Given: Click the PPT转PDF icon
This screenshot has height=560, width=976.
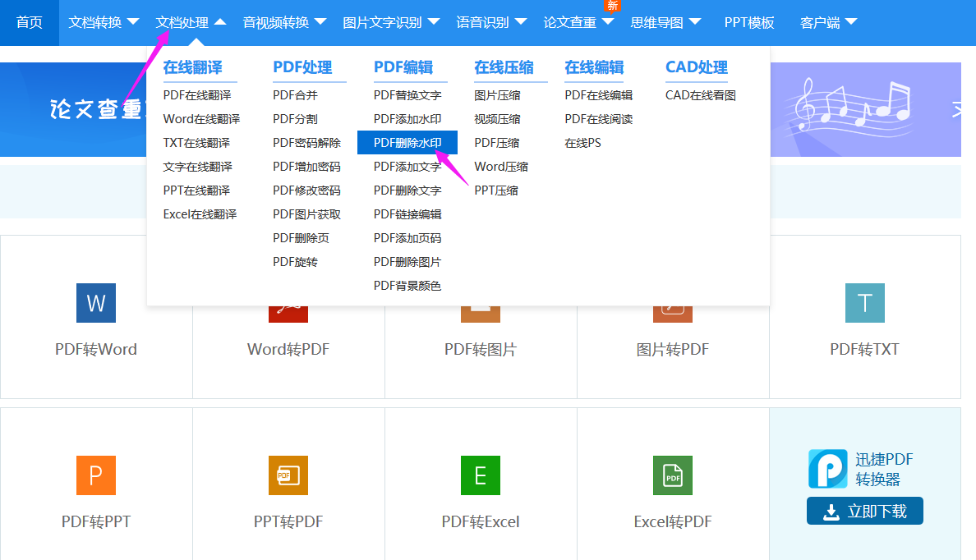Looking at the screenshot, I should coord(288,475).
